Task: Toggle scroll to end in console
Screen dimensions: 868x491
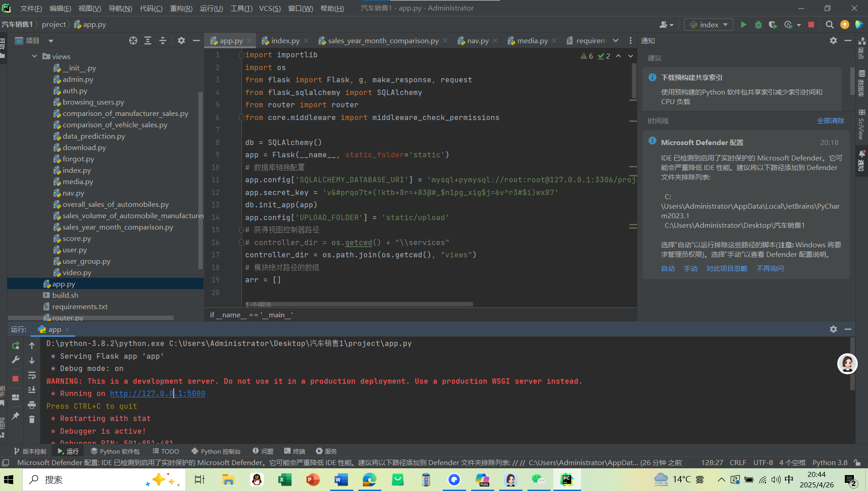Action: point(32,390)
